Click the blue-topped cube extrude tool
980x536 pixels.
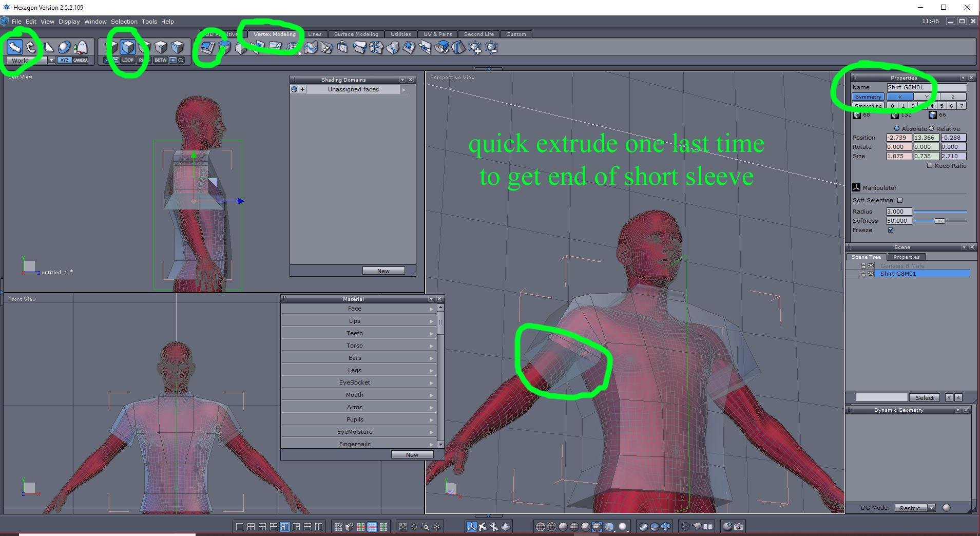click(x=224, y=48)
